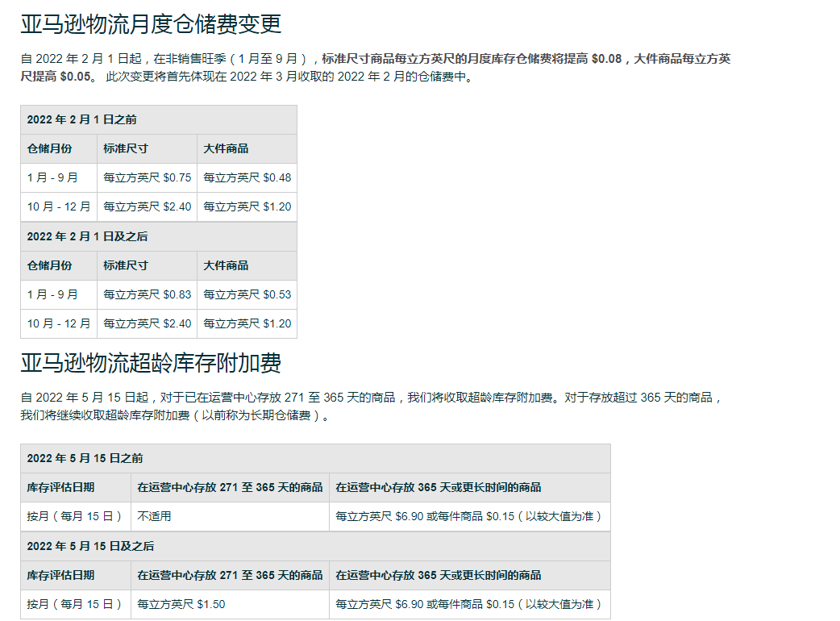Click the 每立方英尺 $0.53 fee cell
Image resolution: width=840 pixels, height=621 pixels.
point(247,294)
